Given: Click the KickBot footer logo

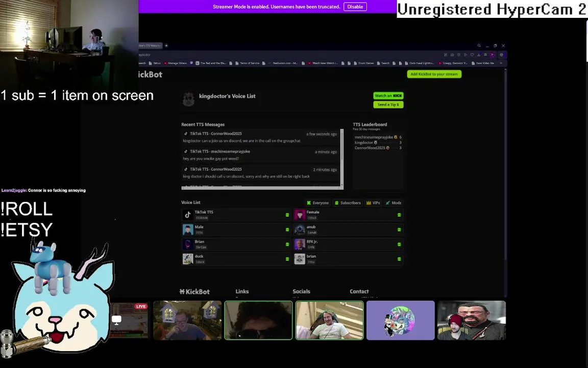Looking at the screenshot, I should pyautogui.click(x=194, y=292).
